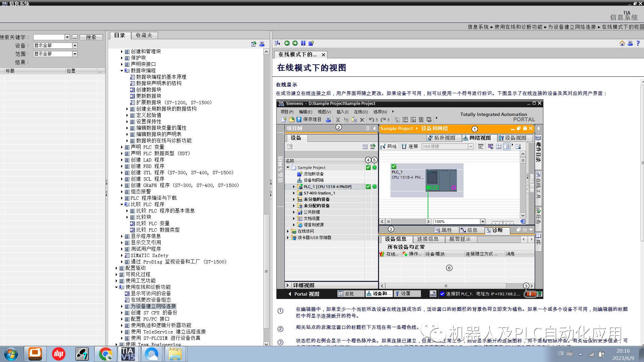Click the open-book icon beside 数据块编程
Viewport: 644px width, 362px height.
[127, 71]
